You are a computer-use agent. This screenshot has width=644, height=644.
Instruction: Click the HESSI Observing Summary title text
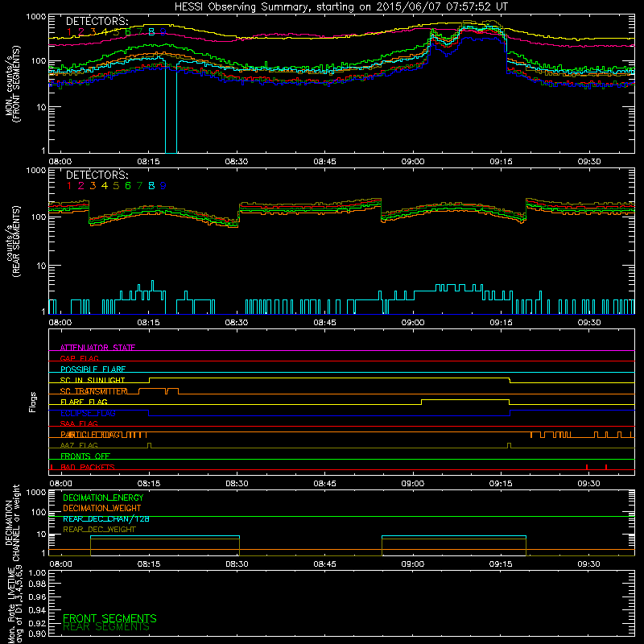pos(341,7)
